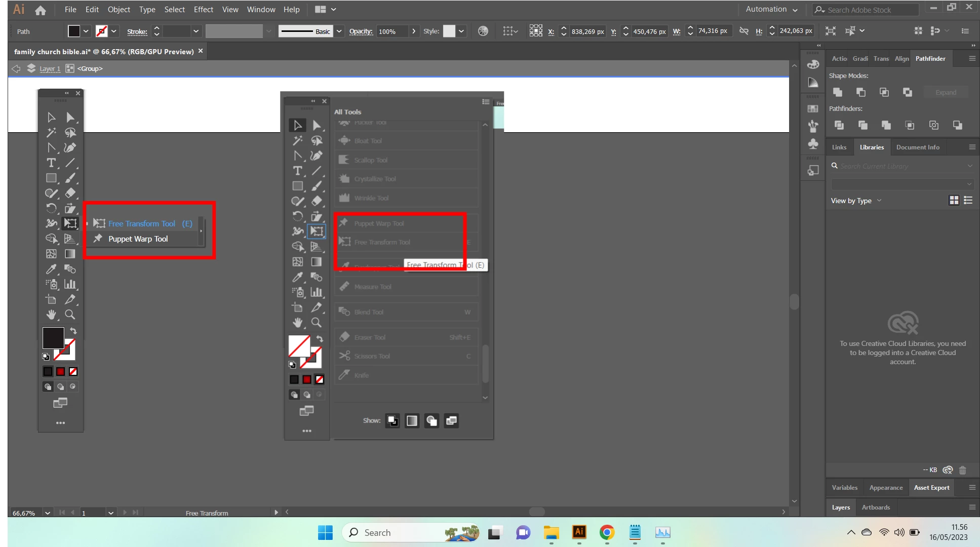Image resolution: width=980 pixels, height=547 pixels.
Task: Open the Automation workspace dropdown
Action: pyautogui.click(x=771, y=10)
